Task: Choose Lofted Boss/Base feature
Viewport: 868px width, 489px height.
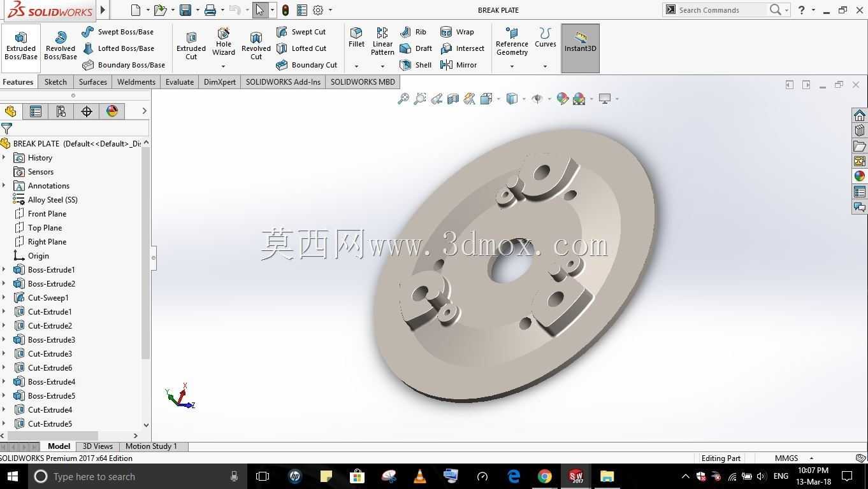Action: pos(118,48)
